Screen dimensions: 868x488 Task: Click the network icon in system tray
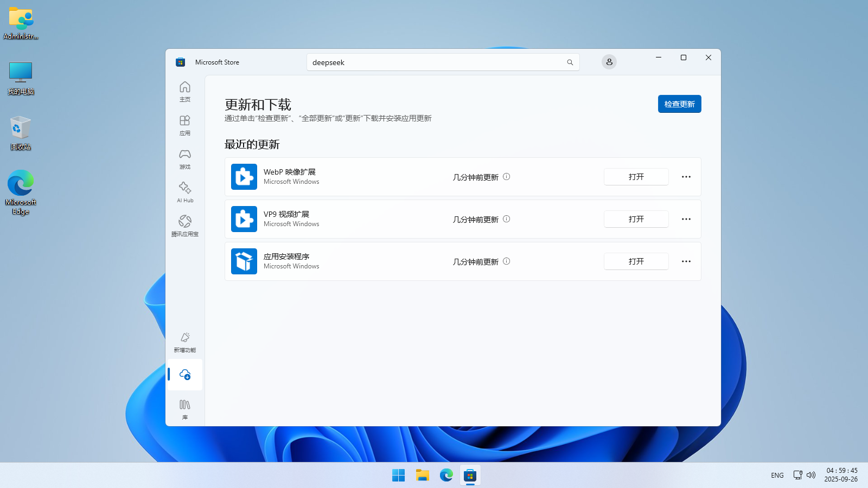798,475
